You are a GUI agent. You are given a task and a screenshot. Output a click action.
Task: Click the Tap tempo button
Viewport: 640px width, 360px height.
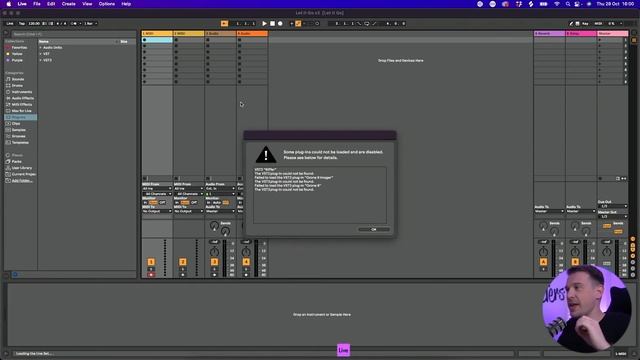pyautogui.click(x=22, y=24)
